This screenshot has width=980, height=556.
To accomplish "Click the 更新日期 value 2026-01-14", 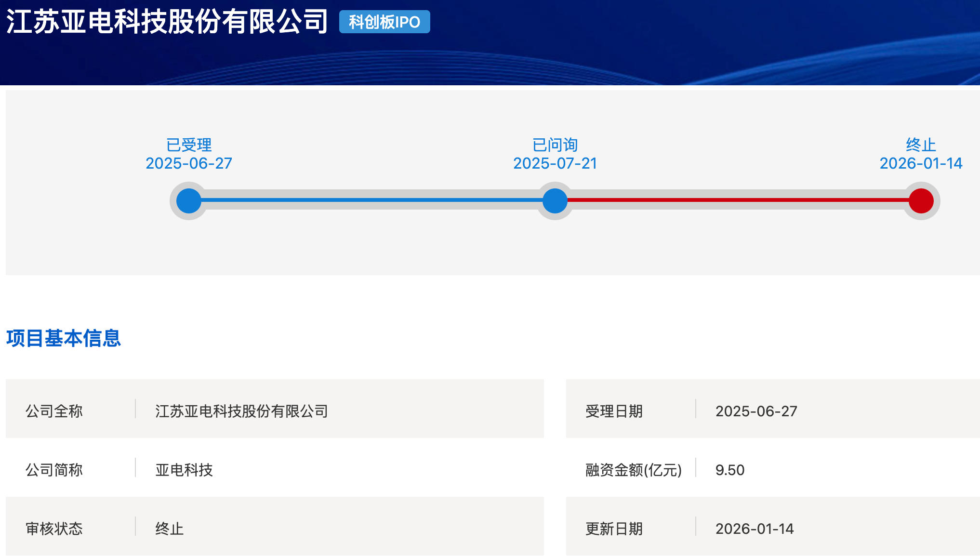I will 755,529.
